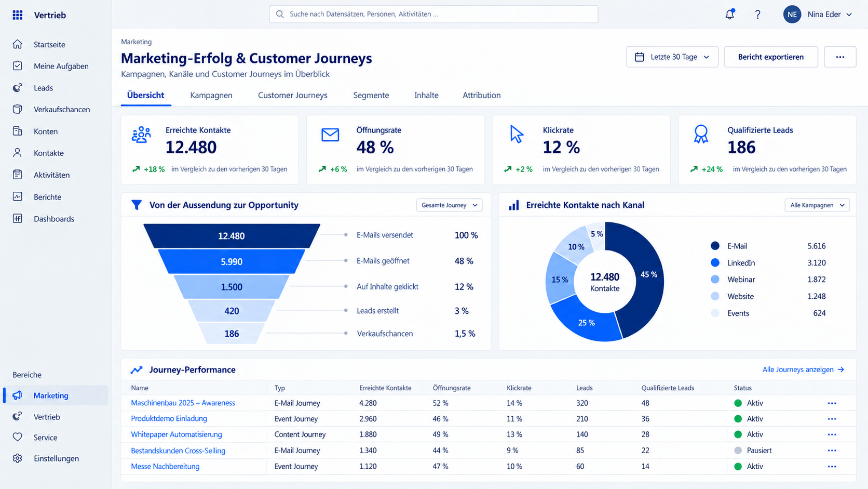Image resolution: width=868 pixels, height=489 pixels.
Task: Click the Einstellungen gear icon
Action: 18,458
